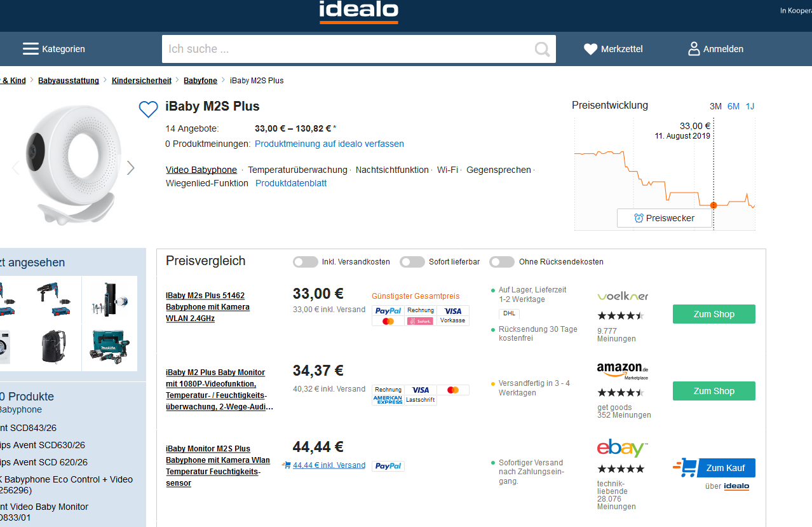Switch price chart to 6M
The width and height of the screenshot is (812, 527).
tap(733, 106)
